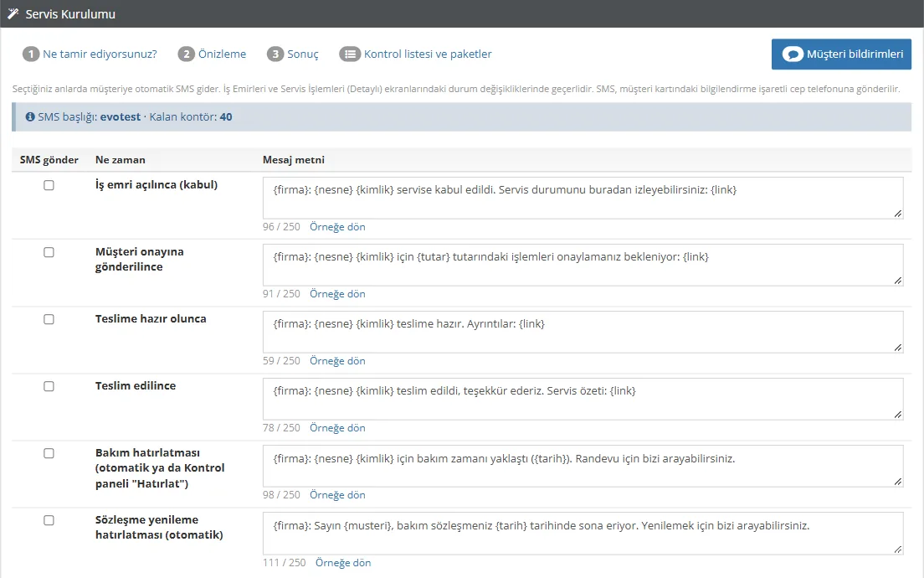Open Kontrol listesi ve paketler
The image size is (924, 578).
pos(415,54)
